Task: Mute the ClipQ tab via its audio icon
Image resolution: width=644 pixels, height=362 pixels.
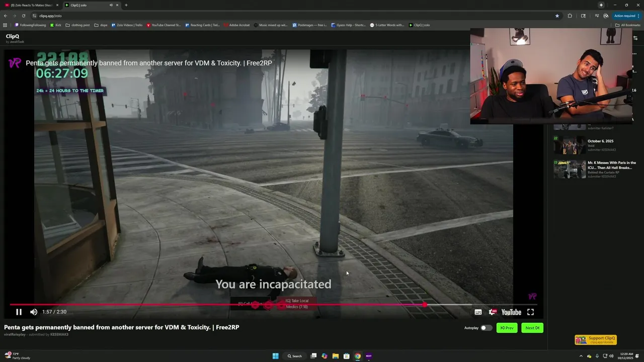Action: 111,5
